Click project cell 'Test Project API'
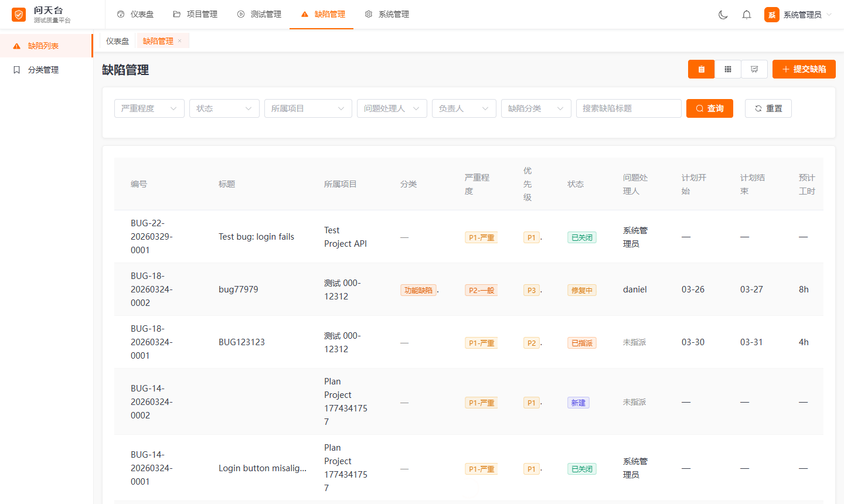Image resolution: width=844 pixels, height=504 pixels. click(x=345, y=237)
